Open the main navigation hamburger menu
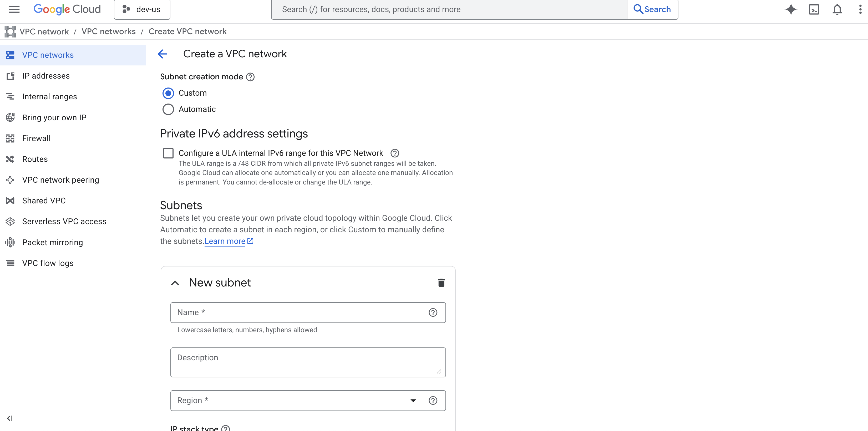Viewport: 868px width, 431px height. point(14,9)
